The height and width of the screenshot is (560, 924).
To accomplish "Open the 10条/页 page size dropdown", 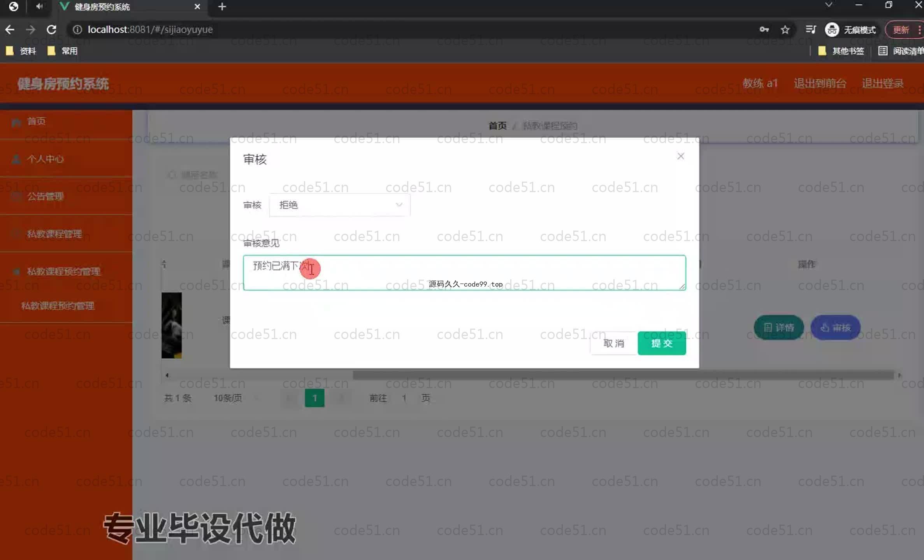I will click(236, 398).
